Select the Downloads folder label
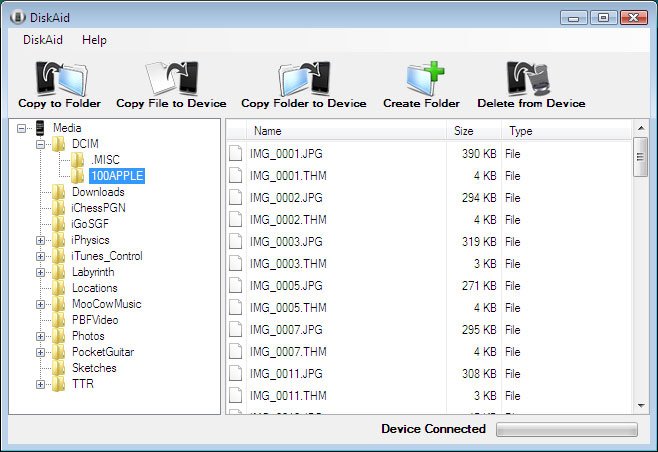This screenshot has width=658, height=452. (x=98, y=192)
